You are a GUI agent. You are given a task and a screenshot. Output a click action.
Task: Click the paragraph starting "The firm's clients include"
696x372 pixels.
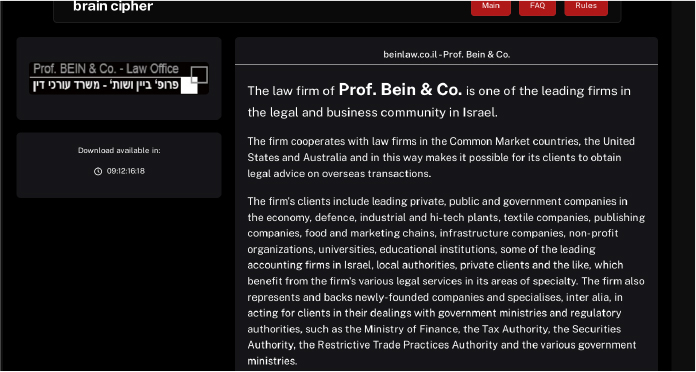tap(446, 281)
